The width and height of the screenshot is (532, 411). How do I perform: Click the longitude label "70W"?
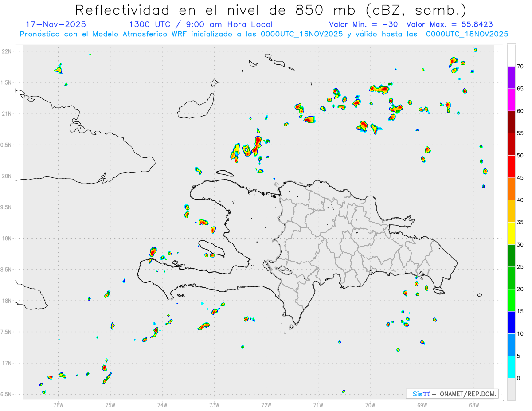(x=370, y=405)
